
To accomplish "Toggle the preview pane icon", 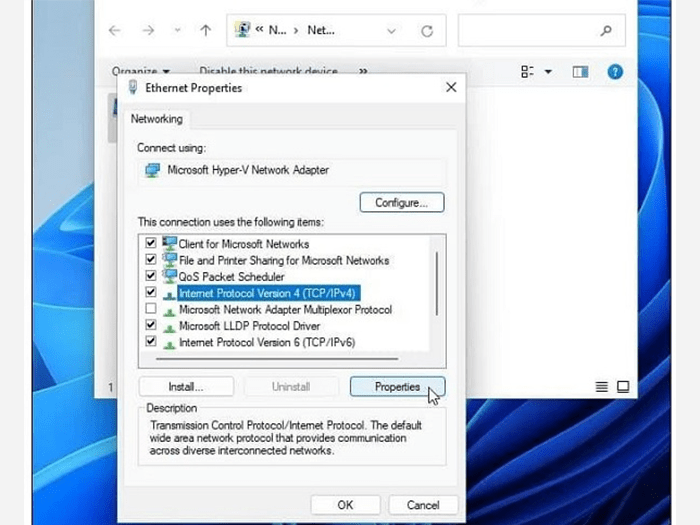I will [x=580, y=71].
